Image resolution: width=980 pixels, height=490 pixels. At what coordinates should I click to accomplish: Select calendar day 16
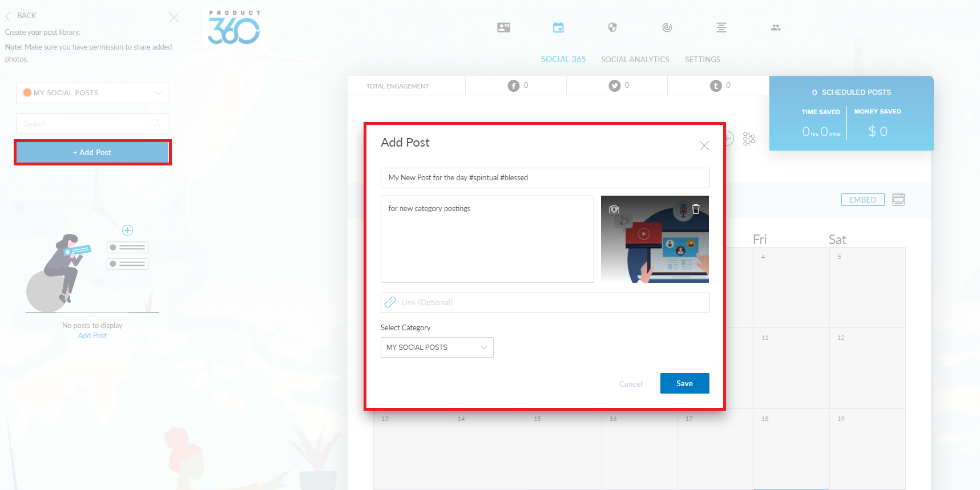click(x=639, y=449)
